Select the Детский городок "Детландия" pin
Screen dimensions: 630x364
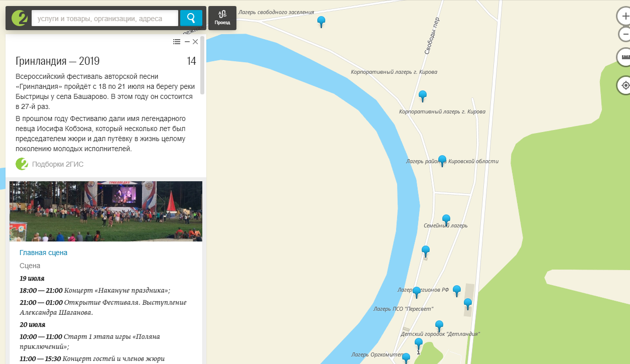click(439, 325)
